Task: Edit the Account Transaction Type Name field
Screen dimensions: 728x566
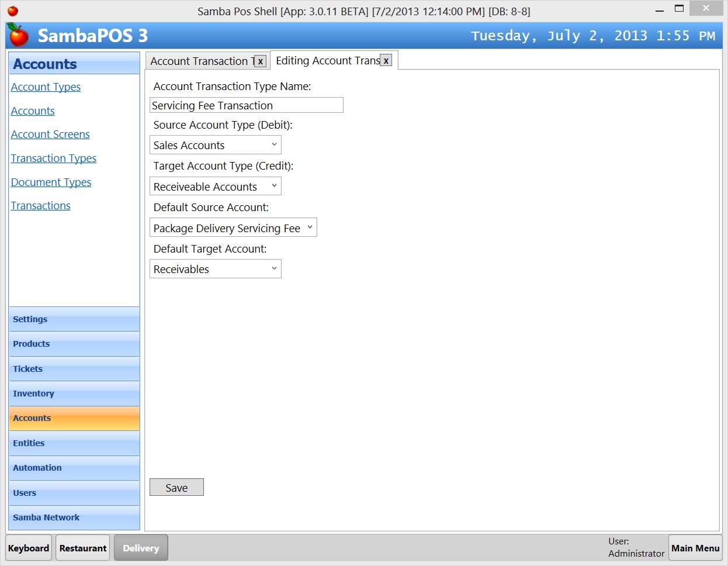Action: pos(246,105)
